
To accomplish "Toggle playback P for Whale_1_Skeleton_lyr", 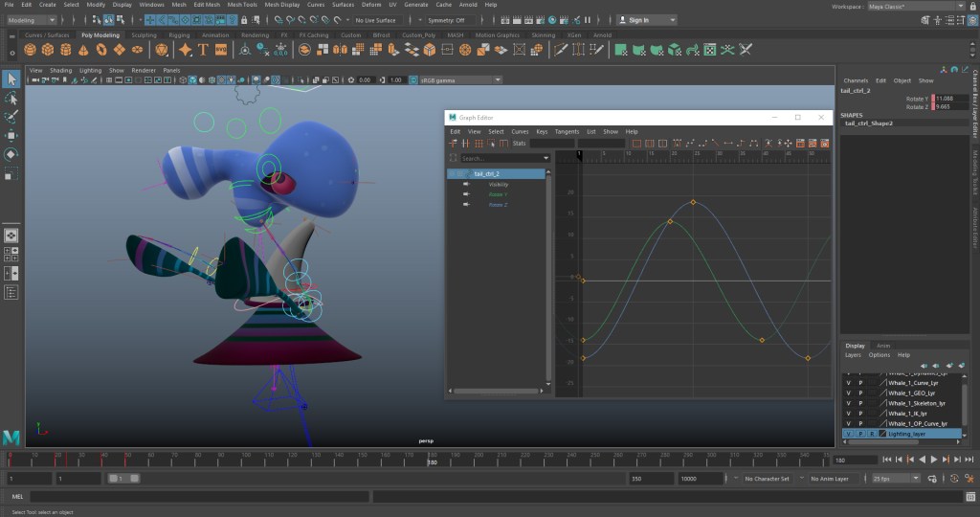I will pyautogui.click(x=859, y=403).
